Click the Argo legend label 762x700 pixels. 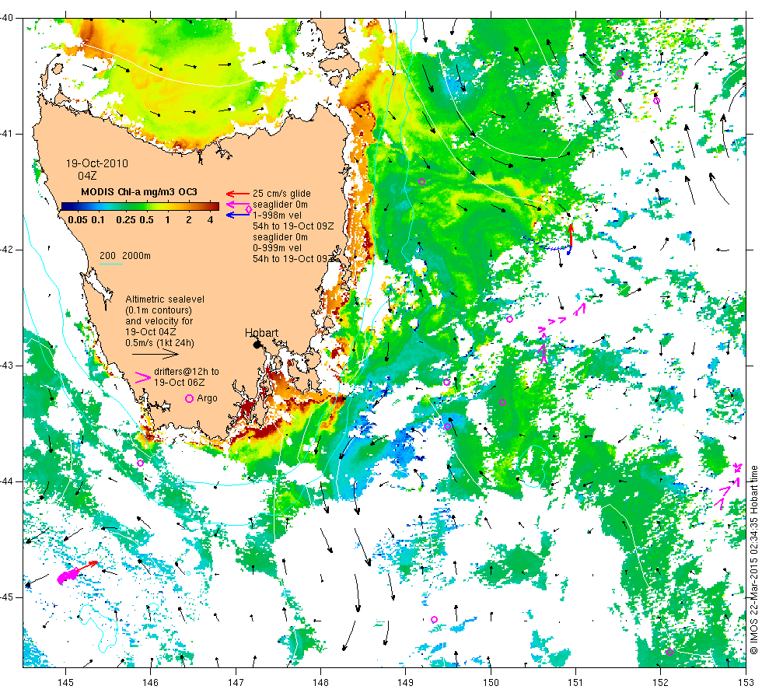(x=207, y=398)
